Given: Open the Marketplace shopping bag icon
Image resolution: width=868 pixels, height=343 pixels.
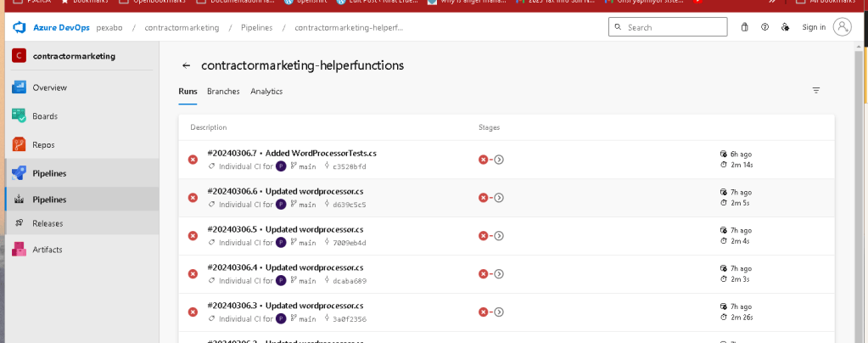Looking at the screenshot, I should pos(745,27).
